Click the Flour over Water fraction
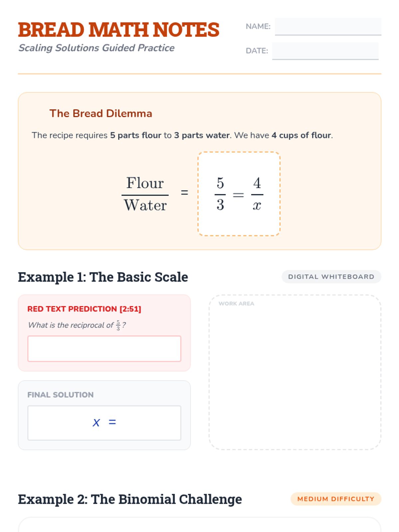This screenshot has height=532, width=399. (x=145, y=194)
